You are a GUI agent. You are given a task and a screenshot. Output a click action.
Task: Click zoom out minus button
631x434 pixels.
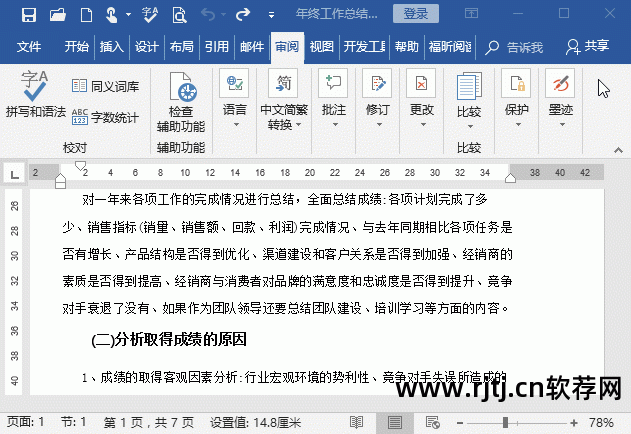coord(460,423)
